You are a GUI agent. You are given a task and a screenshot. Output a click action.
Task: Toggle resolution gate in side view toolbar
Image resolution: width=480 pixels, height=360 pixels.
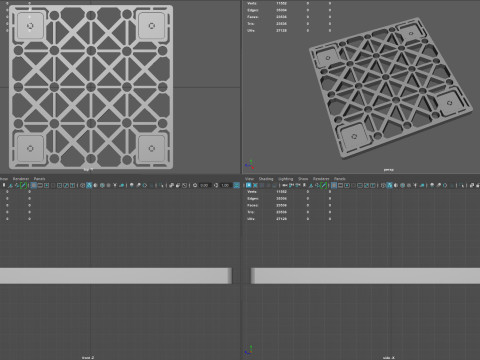tap(347, 185)
